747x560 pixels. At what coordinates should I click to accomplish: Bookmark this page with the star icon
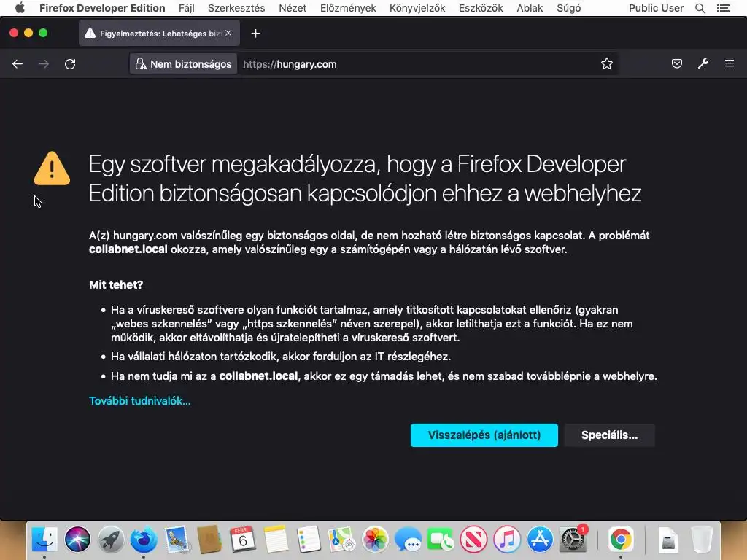pos(606,64)
